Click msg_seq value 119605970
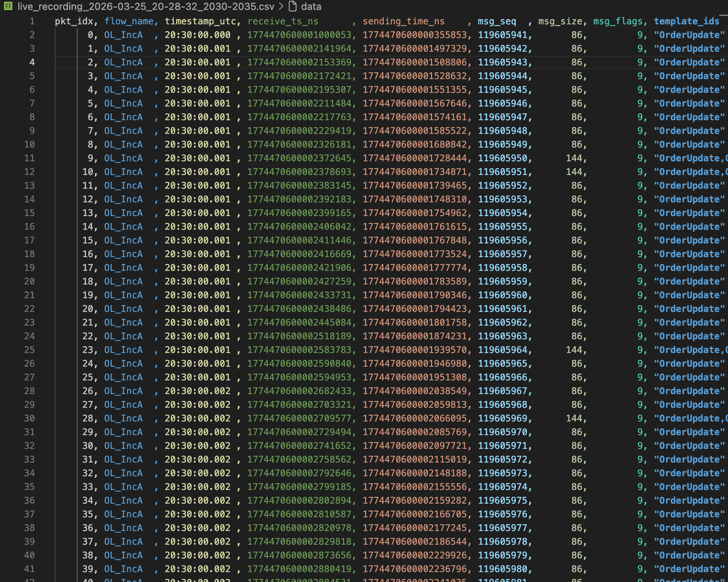Screen dimensions: 728x582 point(503,432)
